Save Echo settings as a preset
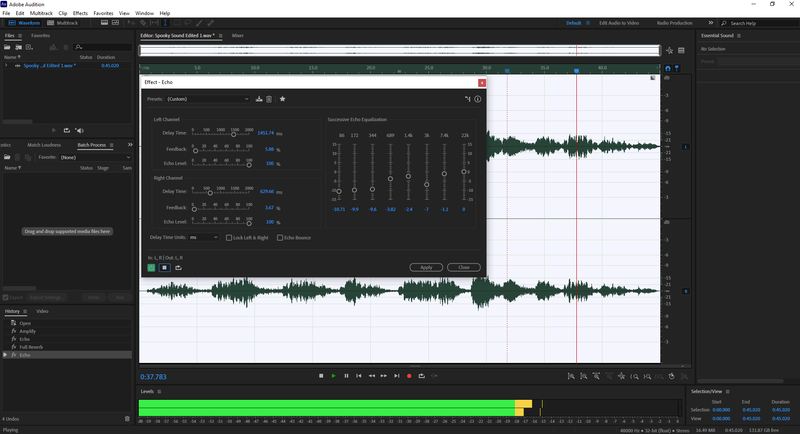 pos(259,99)
